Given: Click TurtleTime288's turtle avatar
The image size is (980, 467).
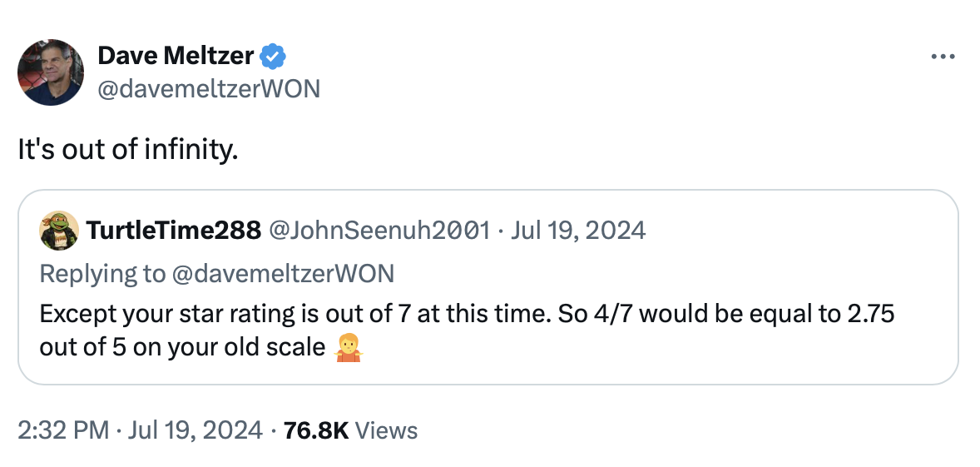Looking at the screenshot, I should (x=60, y=231).
